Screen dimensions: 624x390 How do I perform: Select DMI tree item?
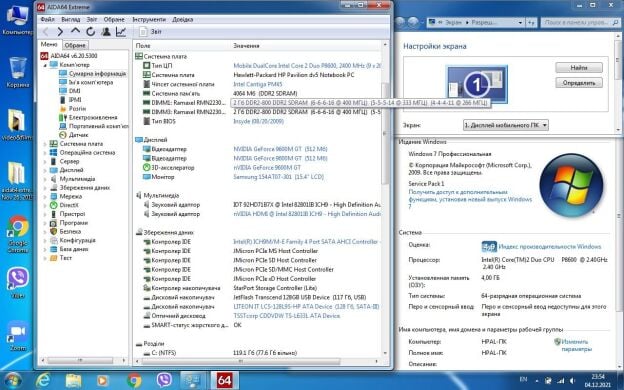[70, 91]
